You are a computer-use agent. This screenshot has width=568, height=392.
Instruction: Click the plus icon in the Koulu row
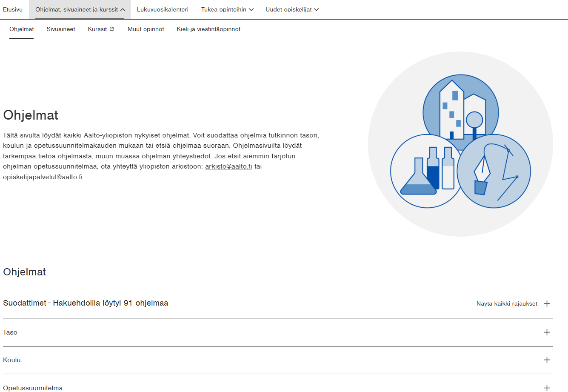pos(547,360)
